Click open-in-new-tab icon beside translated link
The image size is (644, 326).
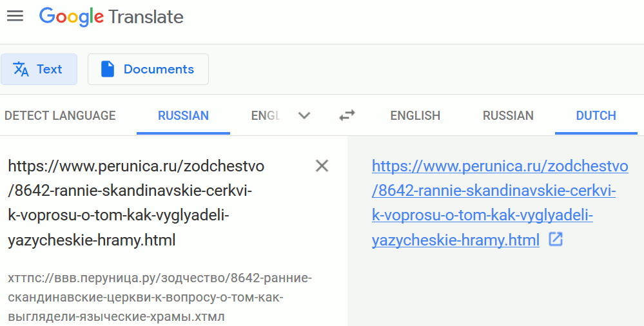pos(556,240)
